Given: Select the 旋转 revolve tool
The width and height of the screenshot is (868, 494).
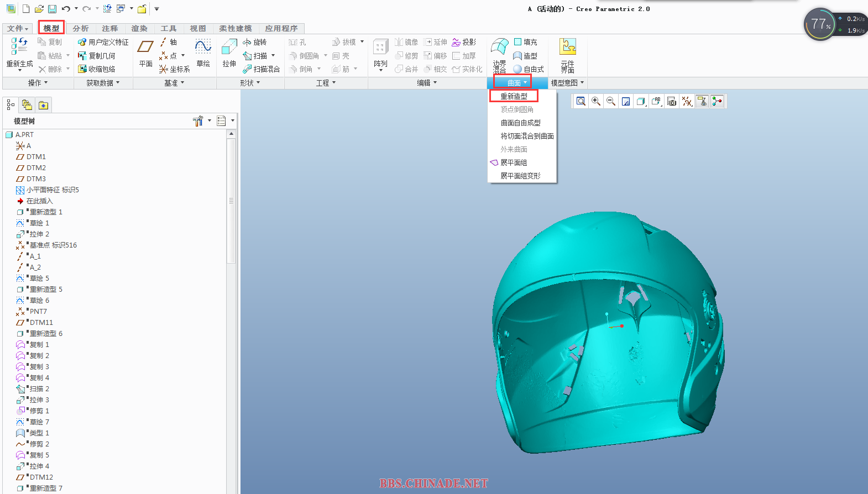Looking at the screenshot, I should coord(255,42).
